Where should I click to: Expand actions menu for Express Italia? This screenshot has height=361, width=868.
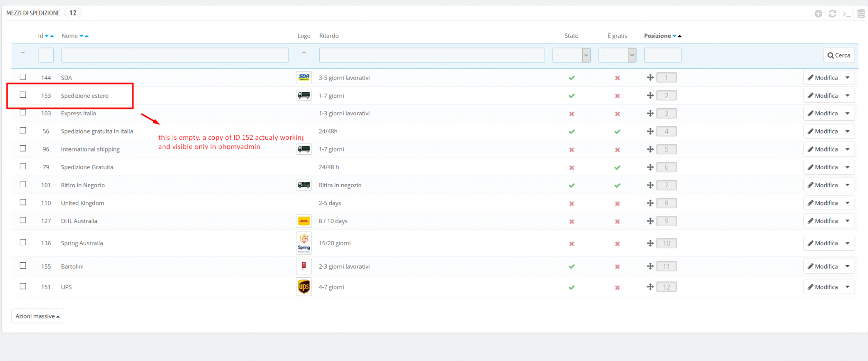click(x=848, y=113)
